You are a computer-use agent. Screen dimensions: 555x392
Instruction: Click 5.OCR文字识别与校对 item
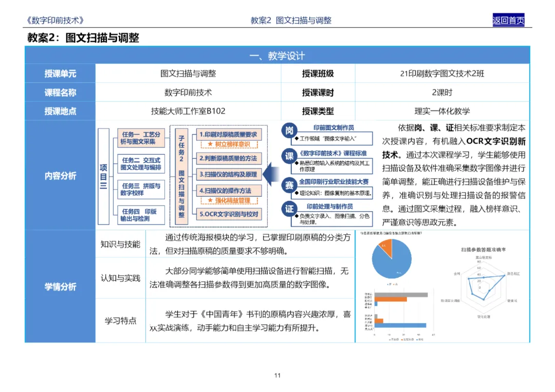point(229,214)
